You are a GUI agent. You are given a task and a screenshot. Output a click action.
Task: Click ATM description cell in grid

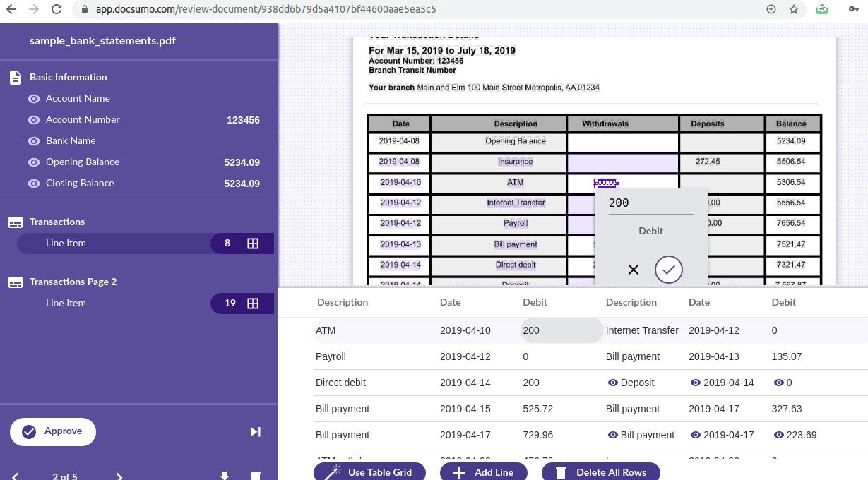click(326, 330)
